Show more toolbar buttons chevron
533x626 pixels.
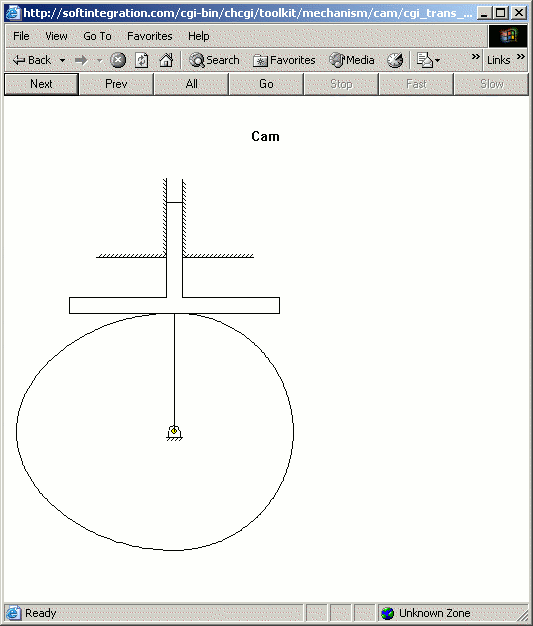[475, 56]
